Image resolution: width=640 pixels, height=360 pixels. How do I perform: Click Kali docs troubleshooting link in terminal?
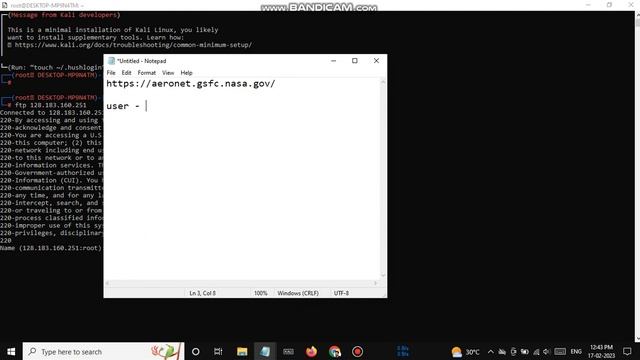coord(133,45)
